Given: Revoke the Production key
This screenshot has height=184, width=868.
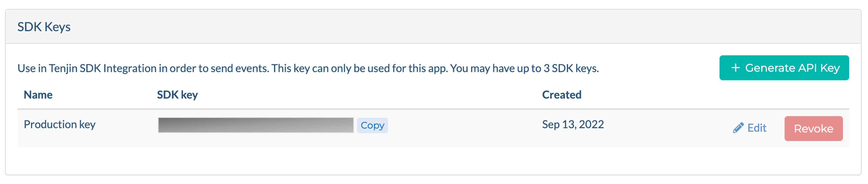Looking at the screenshot, I should point(813,128).
